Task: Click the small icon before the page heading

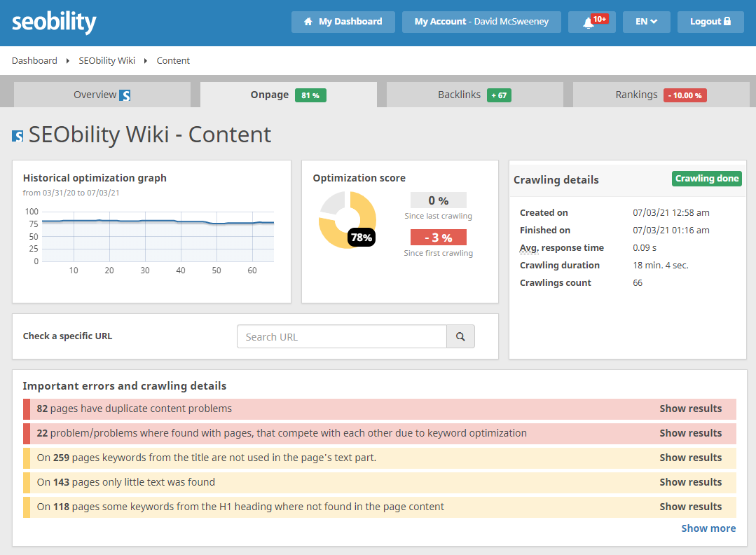Action: pyautogui.click(x=16, y=135)
